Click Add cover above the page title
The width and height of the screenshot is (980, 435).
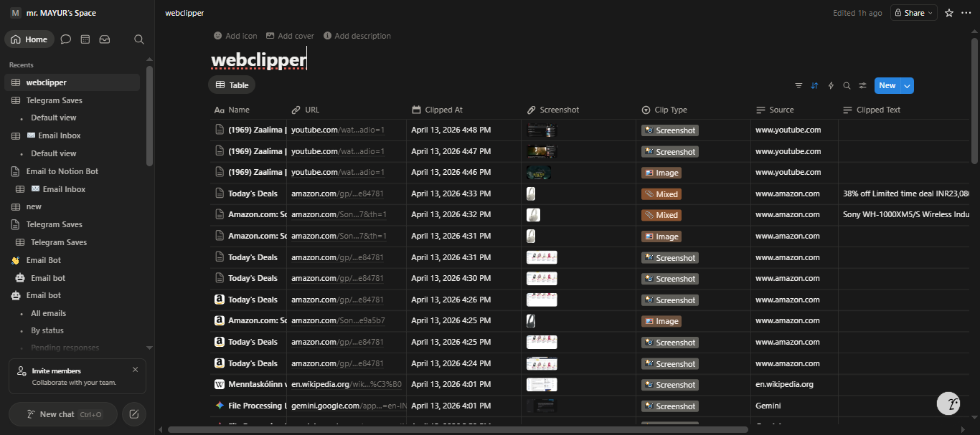point(290,36)
